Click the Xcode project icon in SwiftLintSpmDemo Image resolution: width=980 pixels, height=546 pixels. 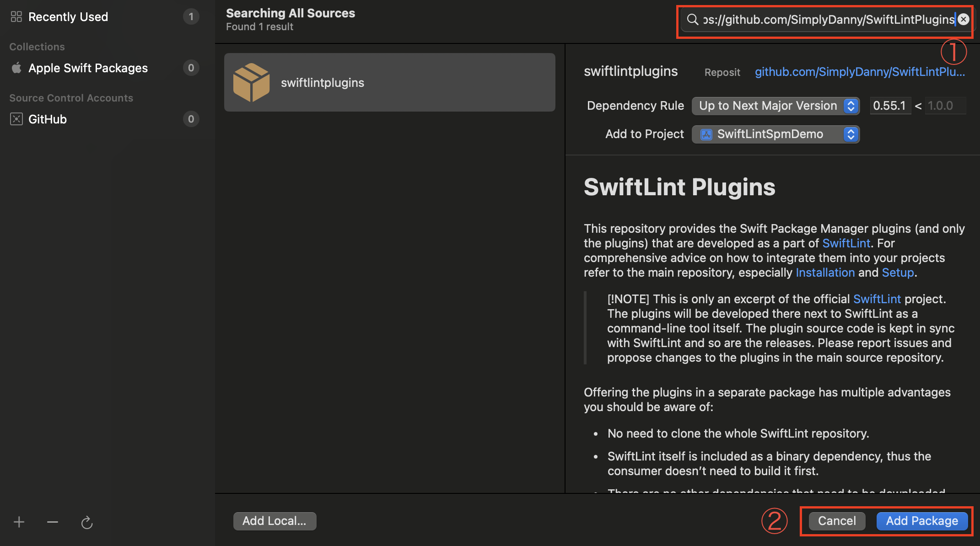click(x=706, y=134)
